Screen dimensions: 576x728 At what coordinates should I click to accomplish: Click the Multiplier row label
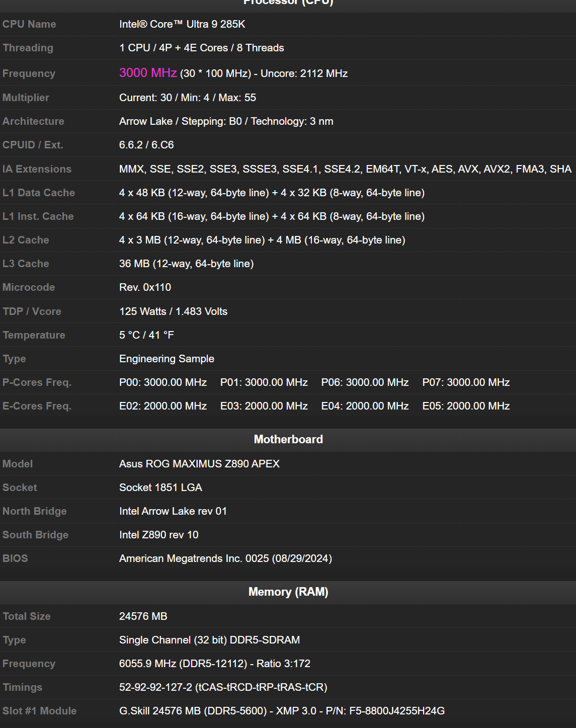pyautogui.click(x=26, y=98)
